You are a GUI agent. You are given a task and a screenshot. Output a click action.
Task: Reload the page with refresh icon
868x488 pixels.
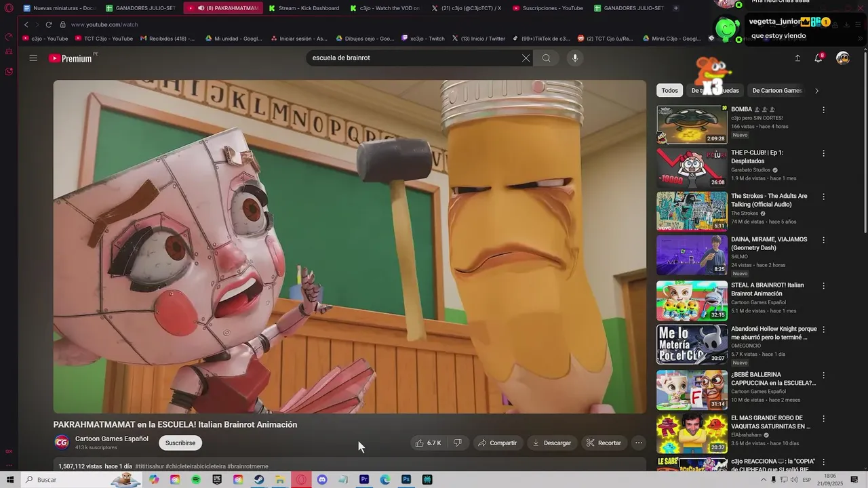pyautogui.click(x=49, y=24)
